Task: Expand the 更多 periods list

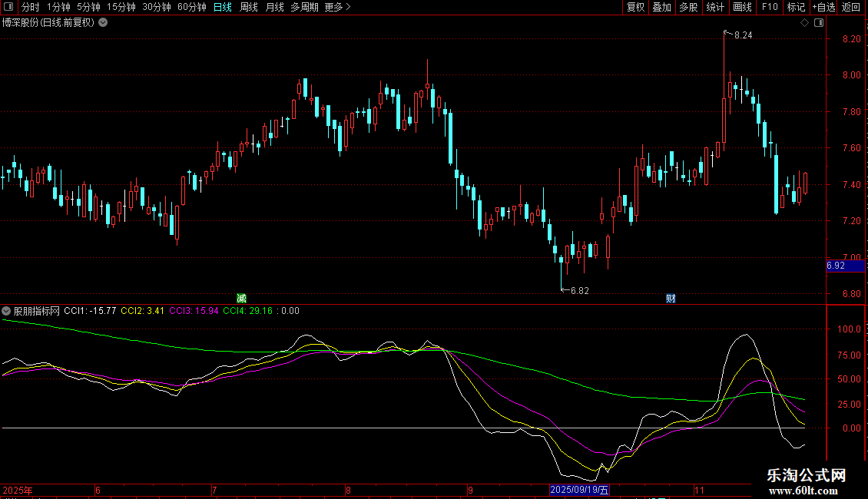Action: pyautogui.click(x=337, y=7)
